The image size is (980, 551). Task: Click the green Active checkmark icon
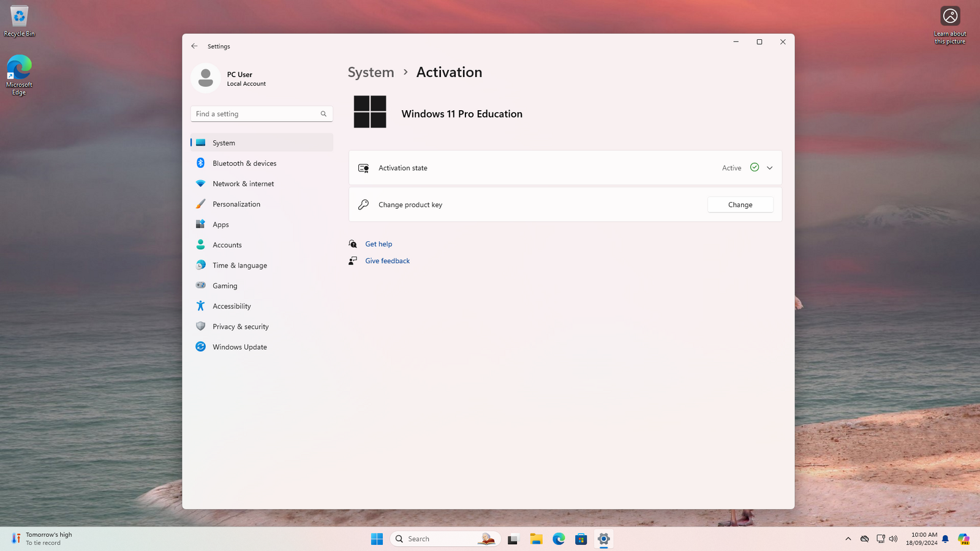click(x=755, y=167)
